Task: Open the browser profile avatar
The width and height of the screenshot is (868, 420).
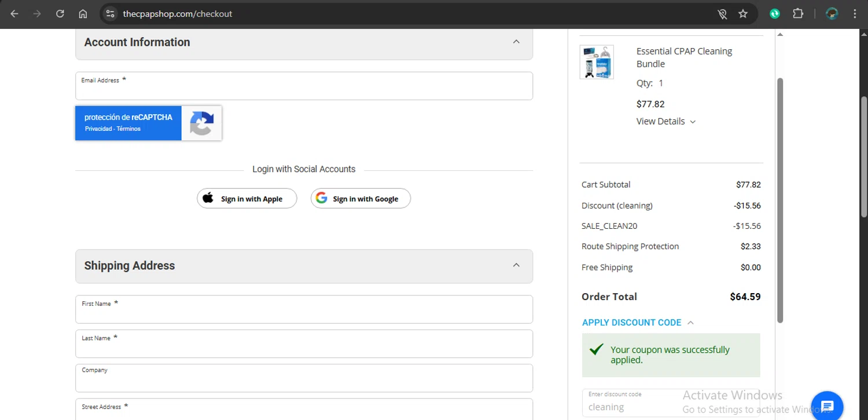Action: click(832, 14)
